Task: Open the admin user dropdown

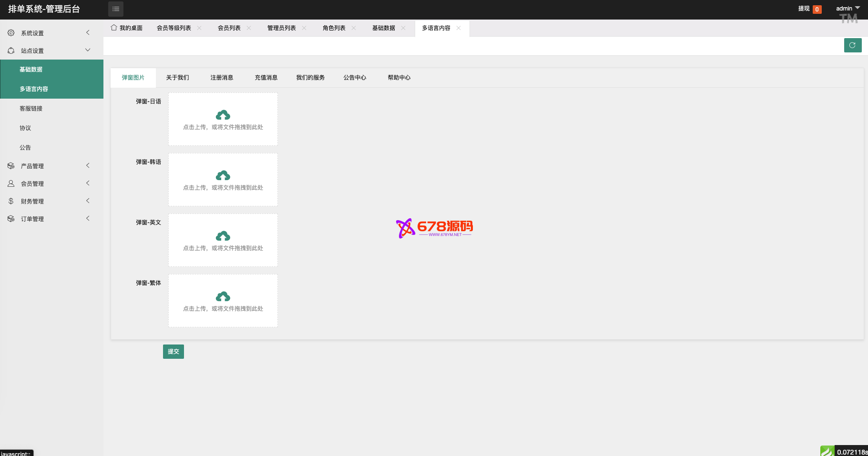Action: pyautogui.click(x=848, y=9)
